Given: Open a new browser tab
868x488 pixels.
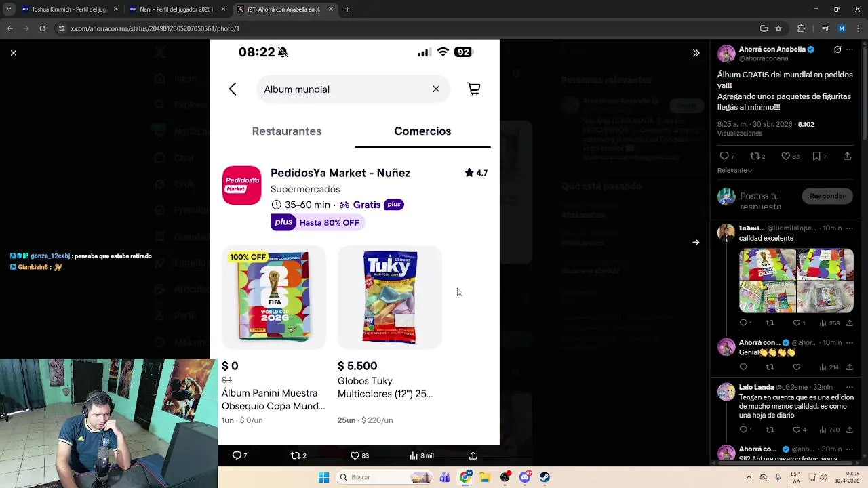Looking at the screenshot, I should 347,9.
